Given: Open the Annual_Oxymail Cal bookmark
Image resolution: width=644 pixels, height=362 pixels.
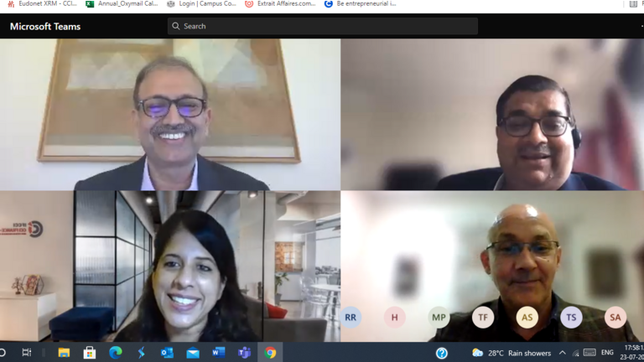Looking at the screenshot, I should (122, 4).
